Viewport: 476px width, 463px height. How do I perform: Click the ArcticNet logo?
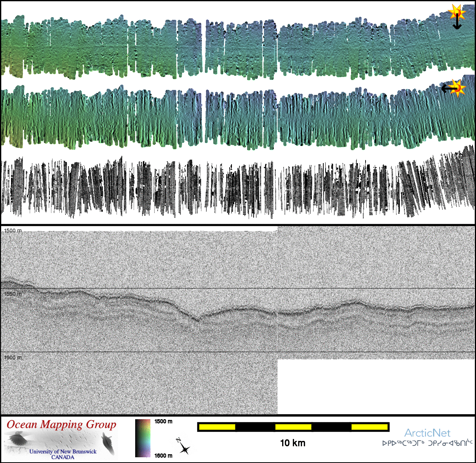click(427, 433)
